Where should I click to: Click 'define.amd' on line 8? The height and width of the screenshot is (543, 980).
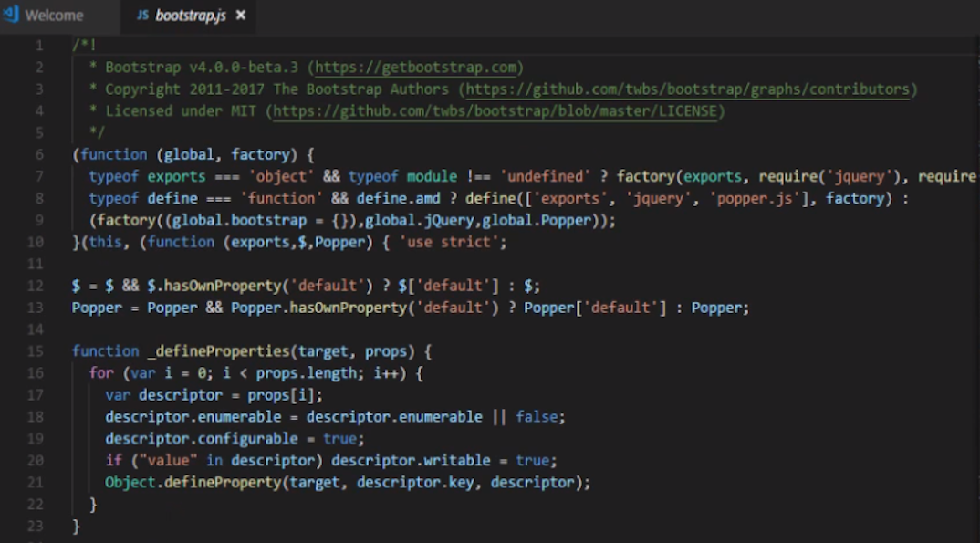click(398, 199)
